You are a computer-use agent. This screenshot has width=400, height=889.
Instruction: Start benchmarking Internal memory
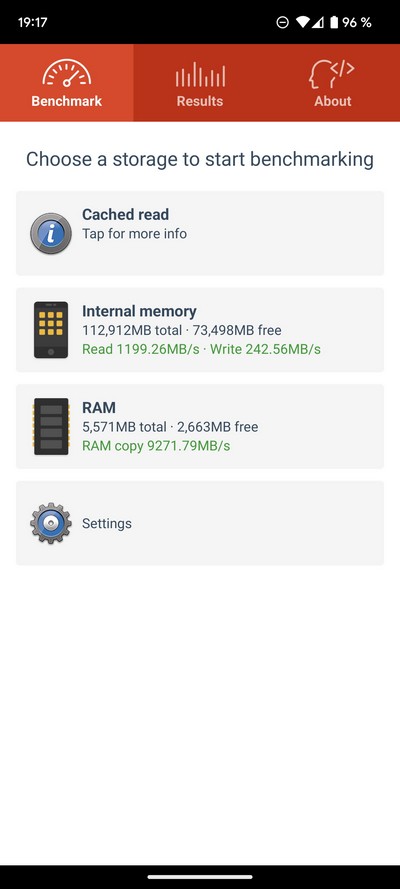click(x=200, y=330)
